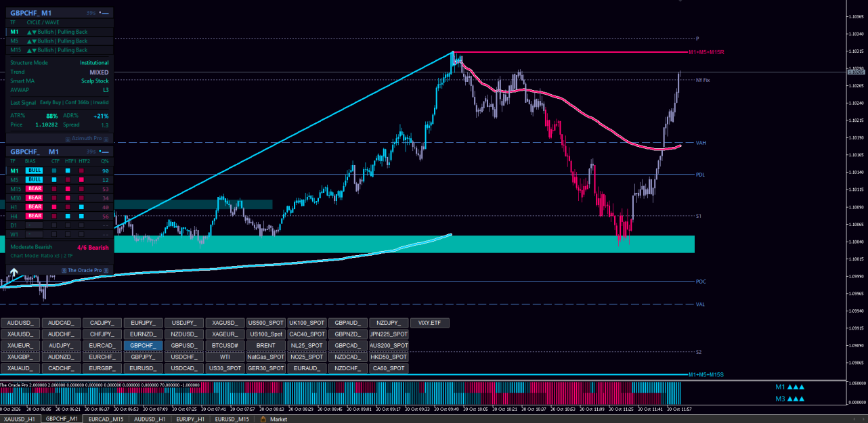This screenshot has width=868, height=423.
Task: Click the UK100_SPOT symbol button
Action: click(x=307, y=323)
